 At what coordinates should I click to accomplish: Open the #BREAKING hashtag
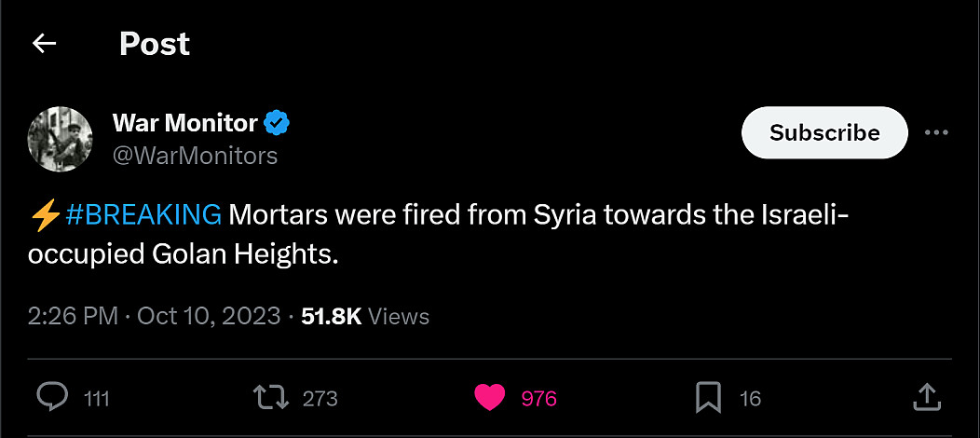coord(143,214)
